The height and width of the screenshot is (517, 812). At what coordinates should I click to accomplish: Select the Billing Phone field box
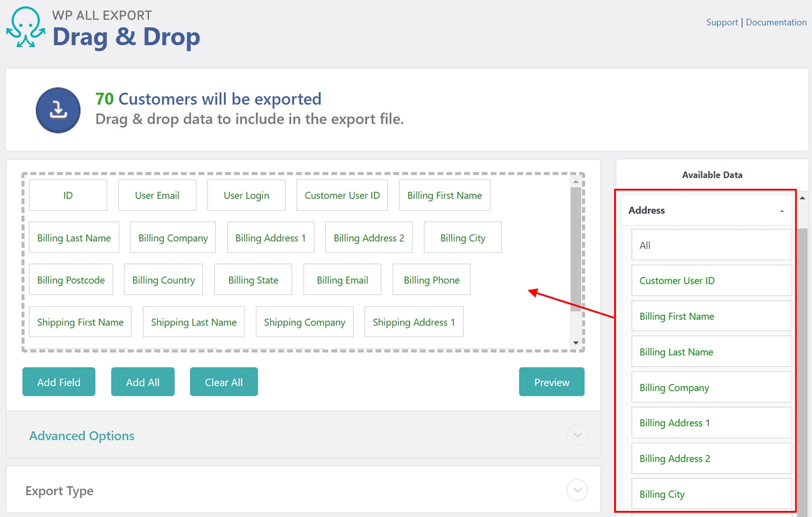(431, 280)
